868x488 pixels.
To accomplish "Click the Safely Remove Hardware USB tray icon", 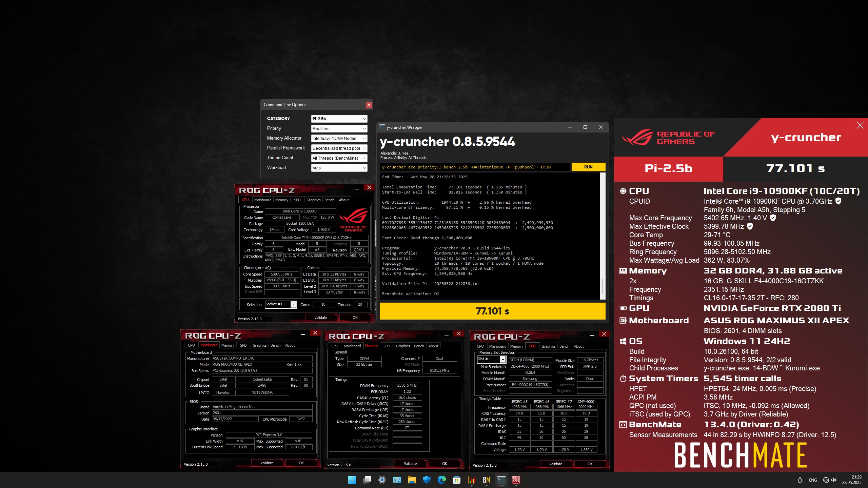I will 800,480.
